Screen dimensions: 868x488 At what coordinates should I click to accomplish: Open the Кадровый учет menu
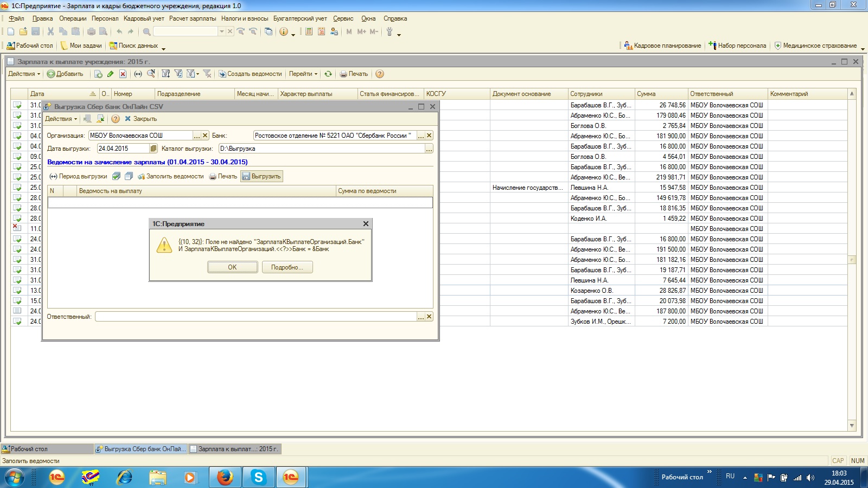tap(144, 18)
